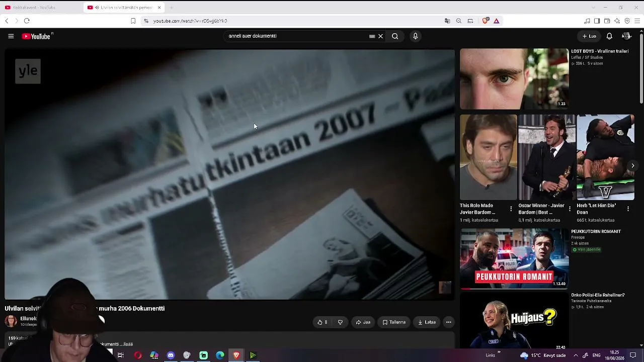
Task: Open Microsoft Edge from the taskbar
Action: click(x=220, y=355)
